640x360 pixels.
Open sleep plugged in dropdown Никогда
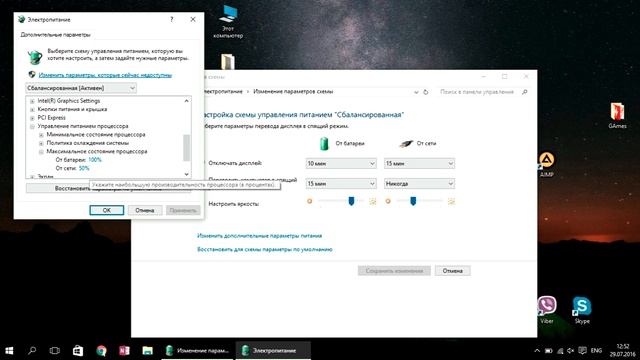[419, 184]
